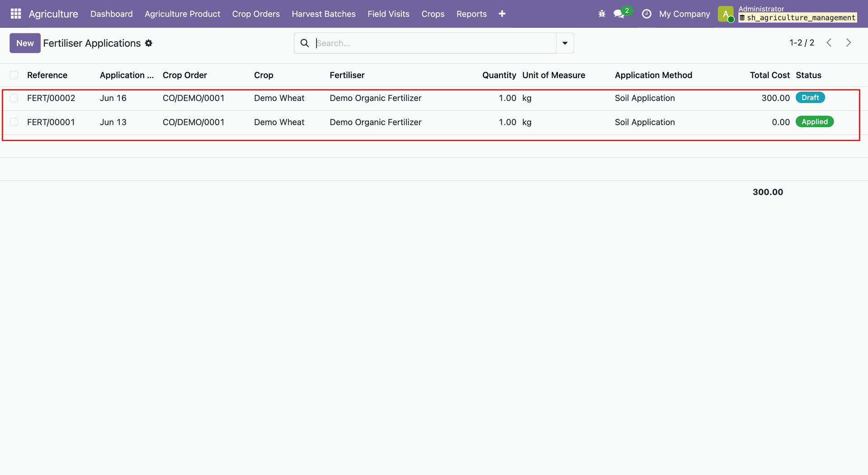
Task: Click the Agriculture app title
Action: [x=53, y=14]
